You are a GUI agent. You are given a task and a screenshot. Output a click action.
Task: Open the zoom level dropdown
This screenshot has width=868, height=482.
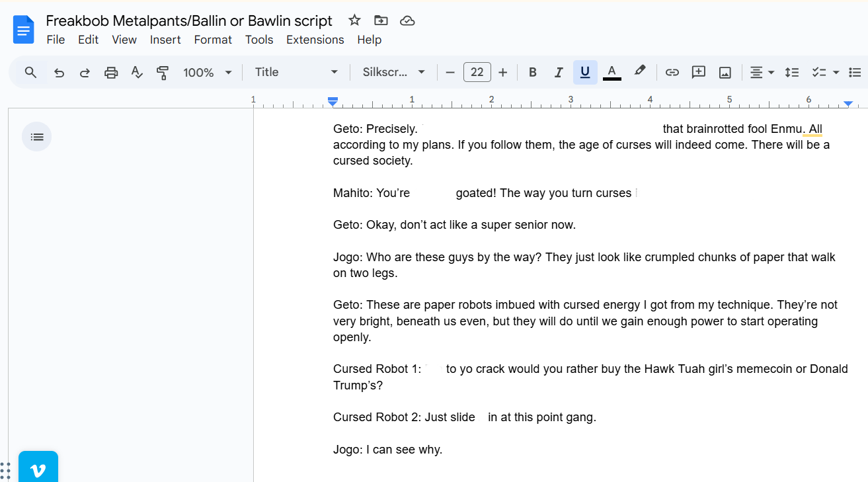pos(208,73)
